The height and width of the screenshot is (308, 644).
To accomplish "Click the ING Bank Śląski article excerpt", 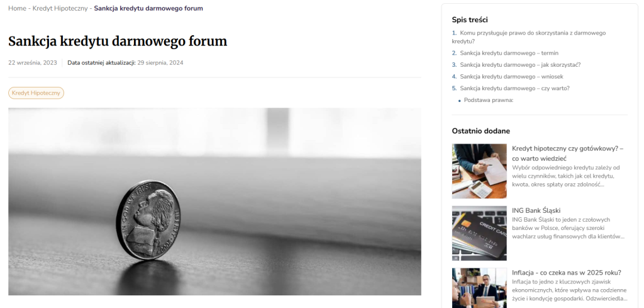I will pos(568,228).
